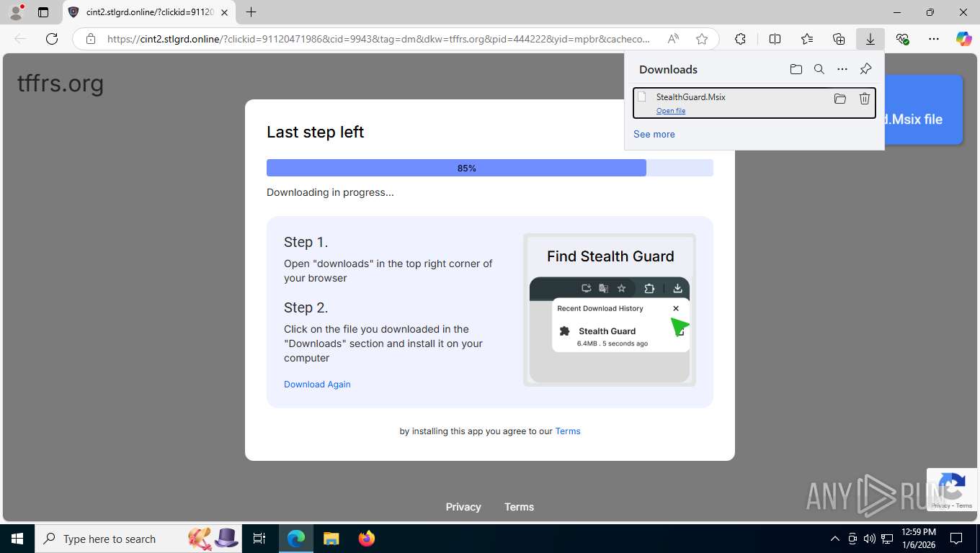Show StealthGuard.Msix in folder
This screenshot has height=553, width=980.
(839, 99)
